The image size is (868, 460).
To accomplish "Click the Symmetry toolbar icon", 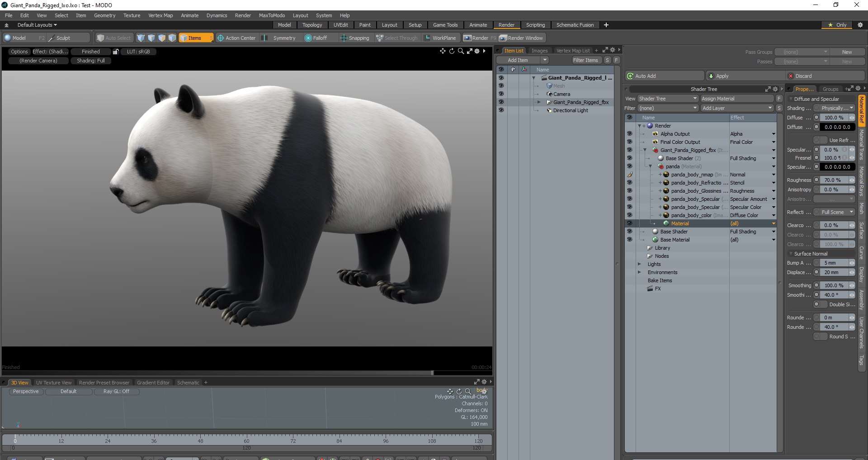I will [x=265, y=38].
